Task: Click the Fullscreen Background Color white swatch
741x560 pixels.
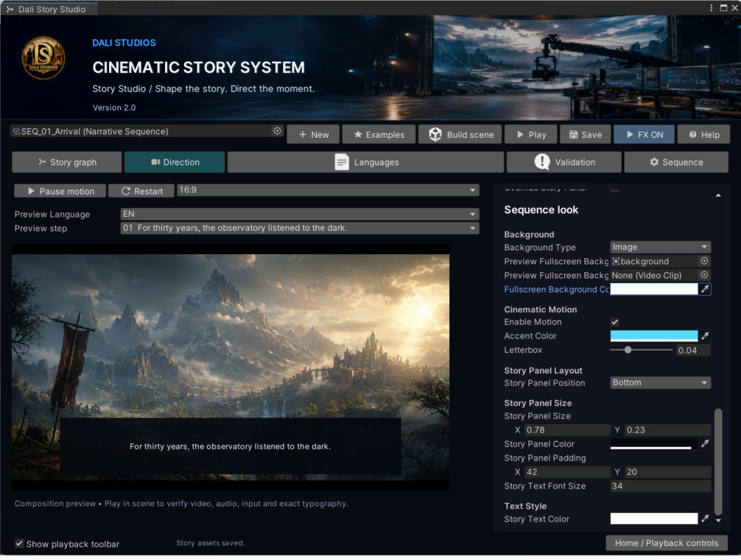Action: [x=654, y=289]
